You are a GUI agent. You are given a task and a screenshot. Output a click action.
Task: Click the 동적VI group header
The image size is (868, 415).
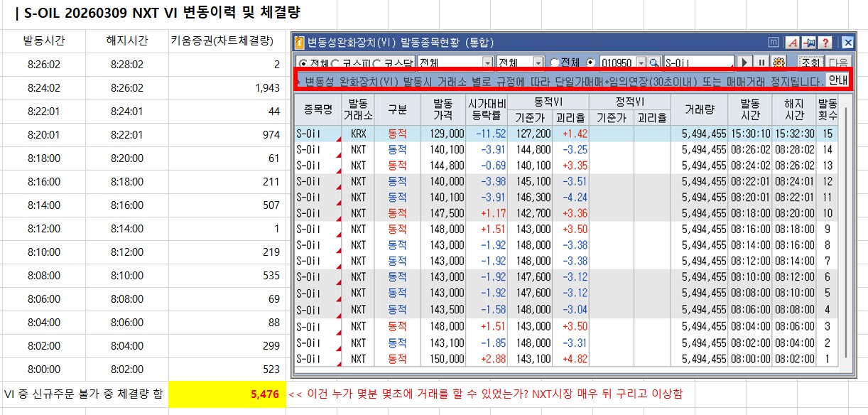click(548, 101)
